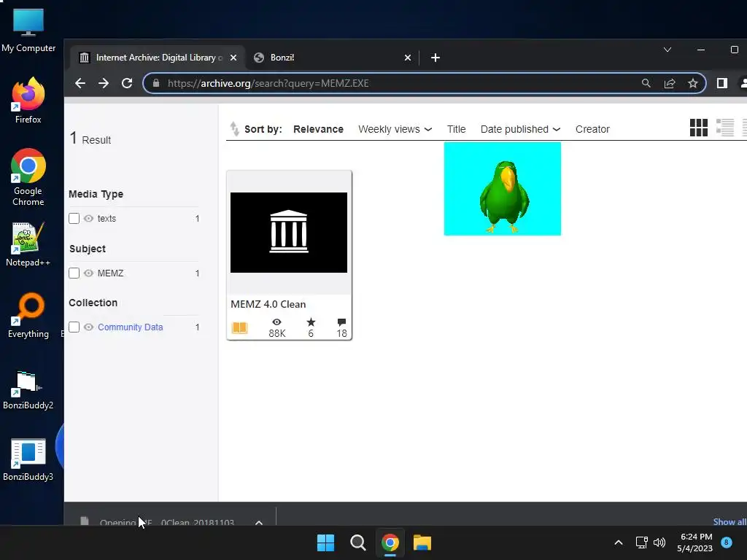Select the BonziBuddy2 desktop shortcut
The image size is (747, 560).
click(x=28, y=391)
